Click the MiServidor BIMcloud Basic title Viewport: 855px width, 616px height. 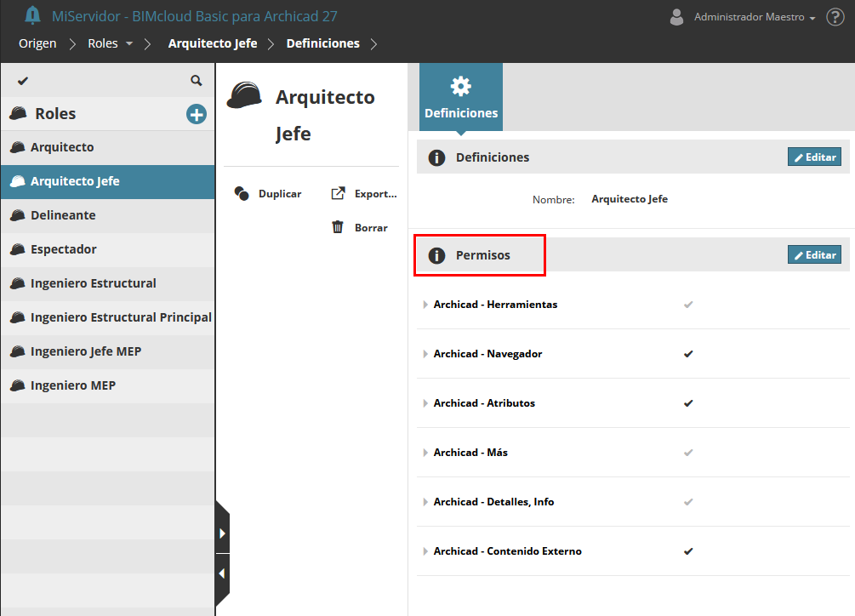pyautogui.click(x=195, y=16)
